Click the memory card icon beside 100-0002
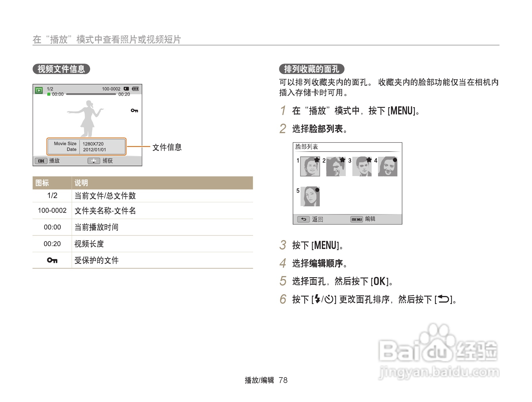 [x=126, y=89]
